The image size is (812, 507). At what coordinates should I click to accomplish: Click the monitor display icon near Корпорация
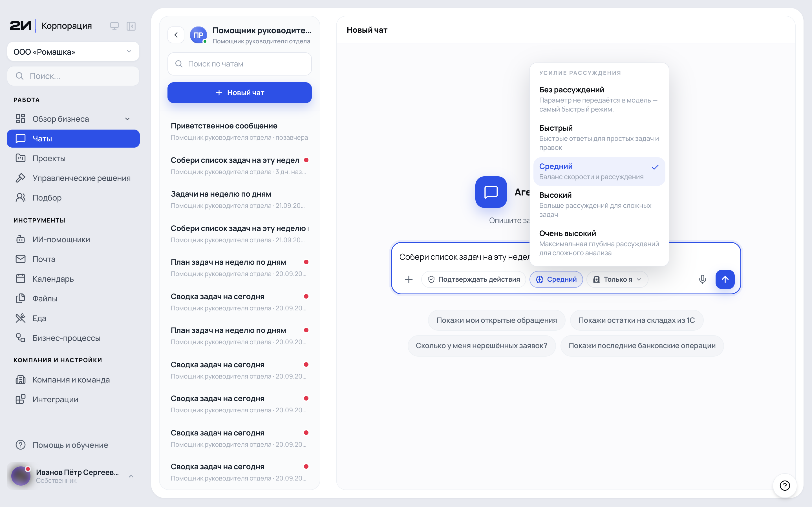114,26
